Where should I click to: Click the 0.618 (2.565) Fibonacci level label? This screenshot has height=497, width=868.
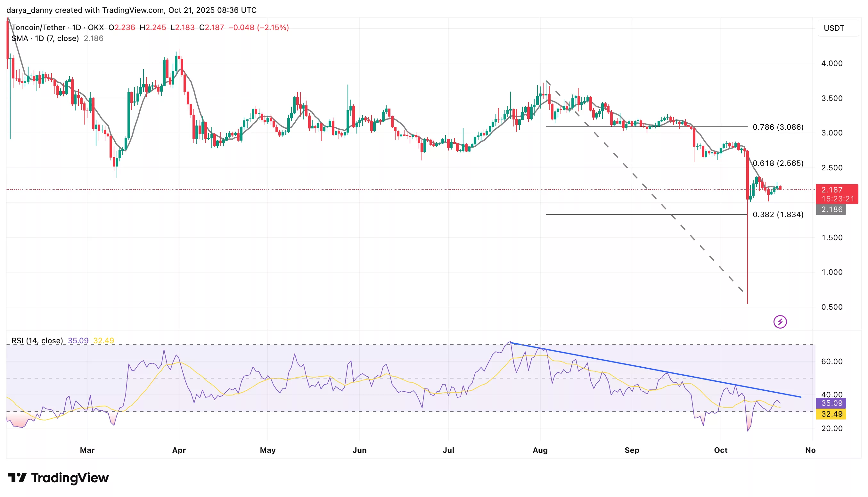coord(778,163)
